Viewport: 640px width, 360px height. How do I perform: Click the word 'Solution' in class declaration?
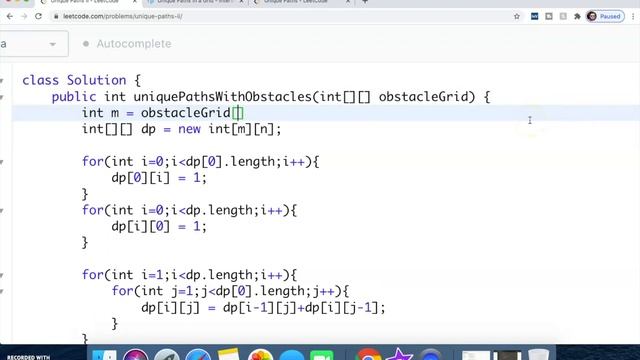click(x=97, y=80)
